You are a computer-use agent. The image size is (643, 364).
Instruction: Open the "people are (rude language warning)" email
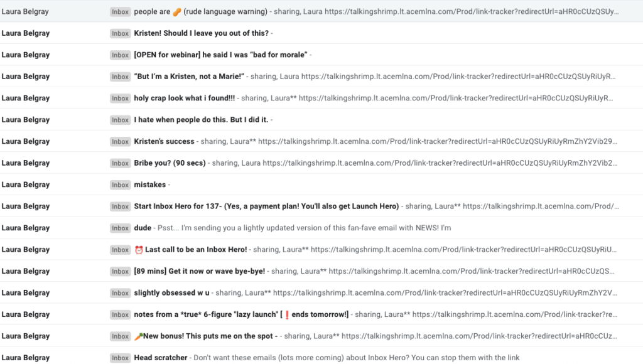click(x=201, y=12)
